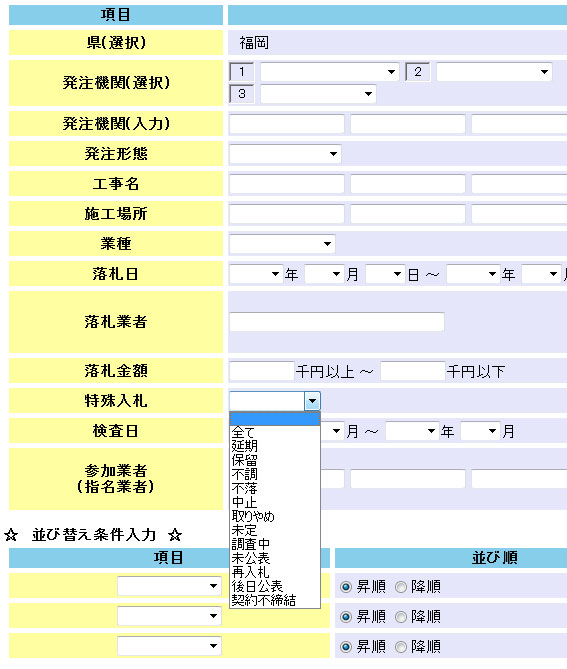
Task: Open the first sort 項目 dropdown
Action: (x=169, y=586)
